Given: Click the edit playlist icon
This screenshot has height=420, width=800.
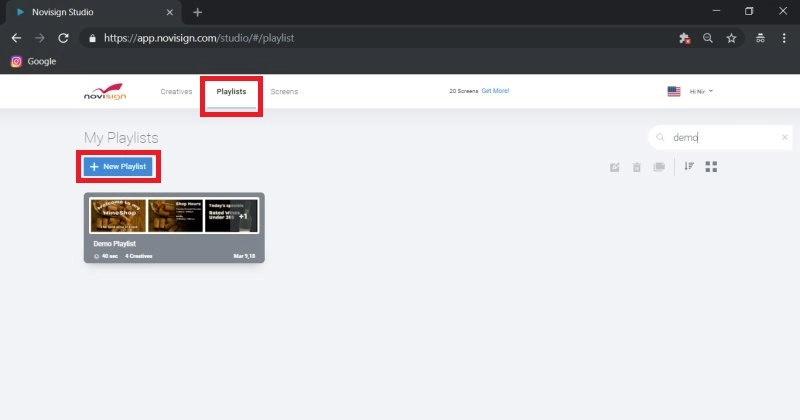Looking at the screenshot, I should pyautogui.click(x=615, y=167).
